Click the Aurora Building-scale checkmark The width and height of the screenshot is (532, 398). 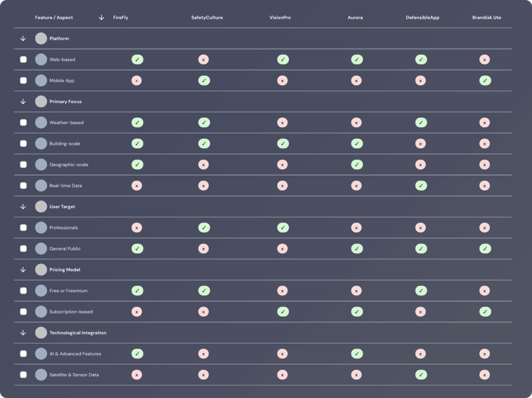pos(357,144)
